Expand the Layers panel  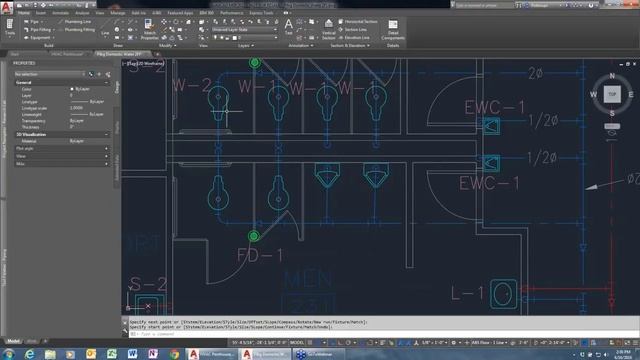click(246, 46)
